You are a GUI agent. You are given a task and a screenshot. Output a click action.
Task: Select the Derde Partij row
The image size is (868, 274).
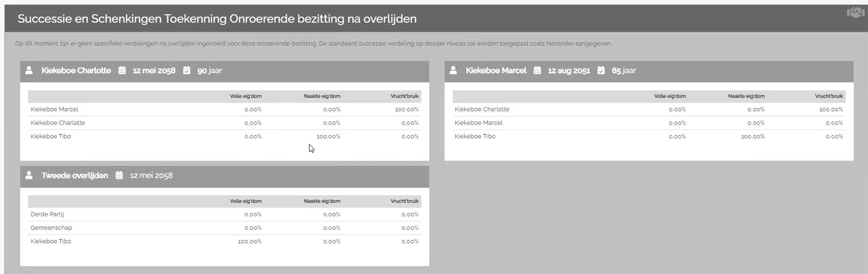pos(225,215)
